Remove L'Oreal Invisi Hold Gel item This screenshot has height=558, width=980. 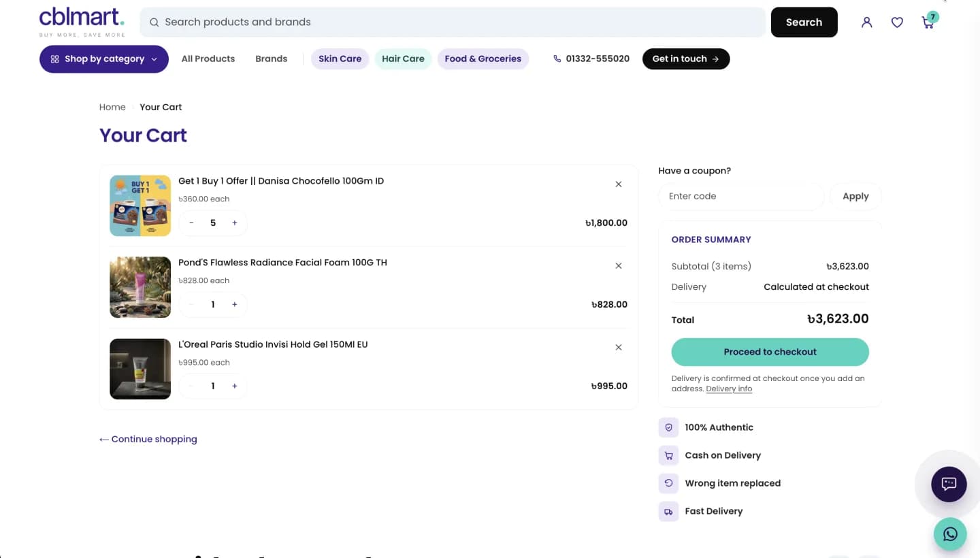pos(619,348)
